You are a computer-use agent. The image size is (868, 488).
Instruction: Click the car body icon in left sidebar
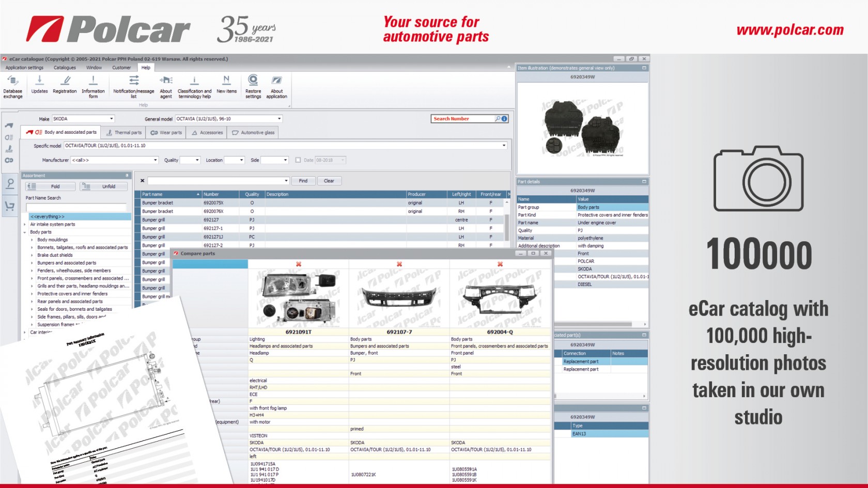click(x=9, y=125)
